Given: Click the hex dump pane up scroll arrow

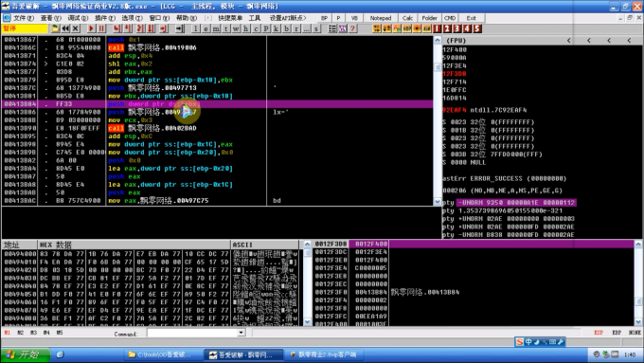Looking at the screenshot, I should 307,245.
